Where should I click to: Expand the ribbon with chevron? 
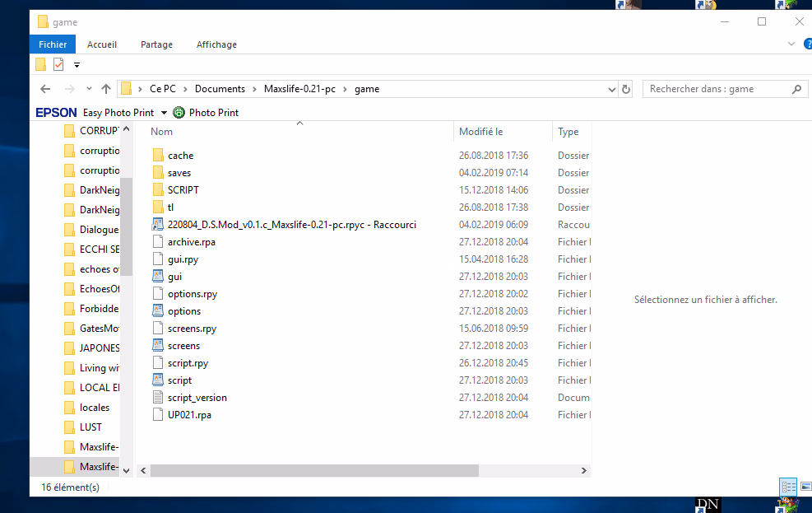click(x=791, y=44)
